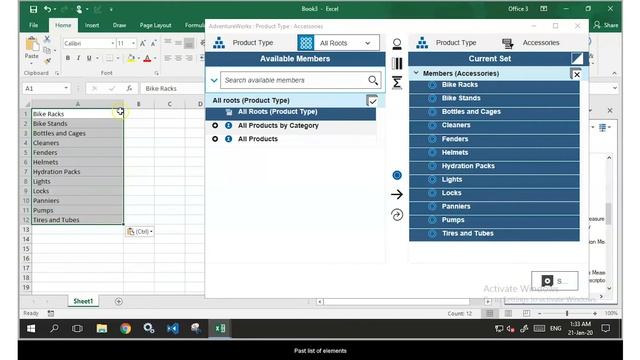Click cell A8 containing Lights
640x360 pixels.
click(77, 181)
